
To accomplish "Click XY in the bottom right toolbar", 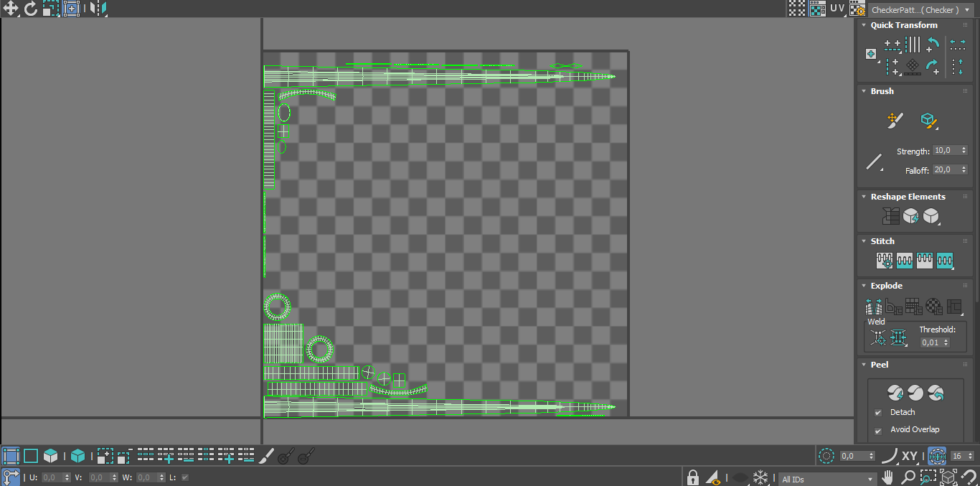I will pos(908,455).
